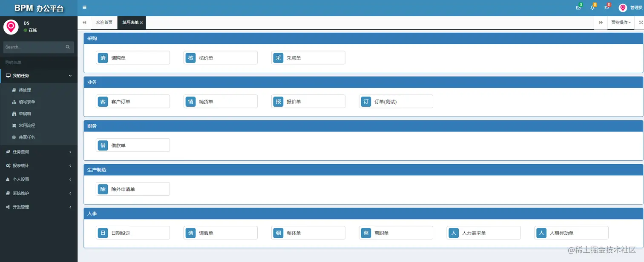This screenshot has width=644, height=262.
Task: Close the 填写表单 tab
Action: coord(141,23)
